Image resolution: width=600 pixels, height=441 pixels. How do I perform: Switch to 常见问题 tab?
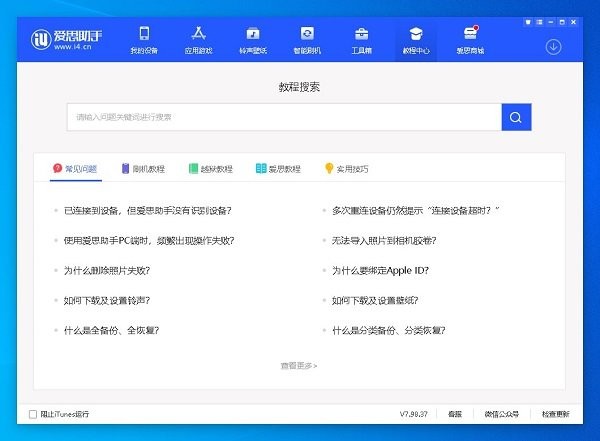75,169
